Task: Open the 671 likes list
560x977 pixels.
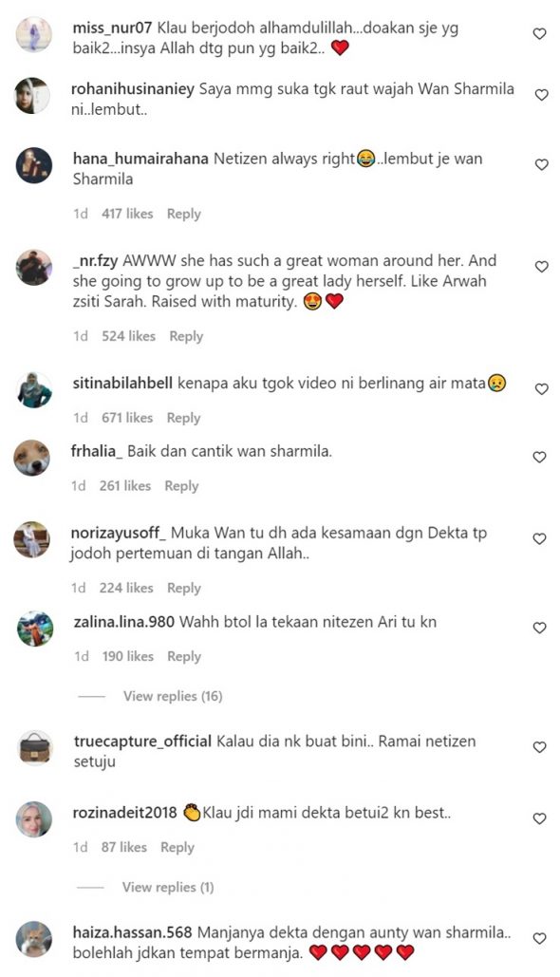Action: (x=127, y=418)
